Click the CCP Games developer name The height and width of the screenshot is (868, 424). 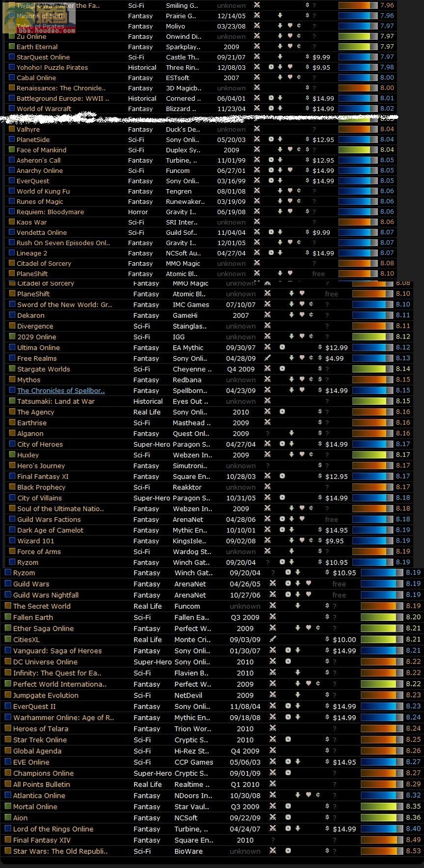[194, 762]
